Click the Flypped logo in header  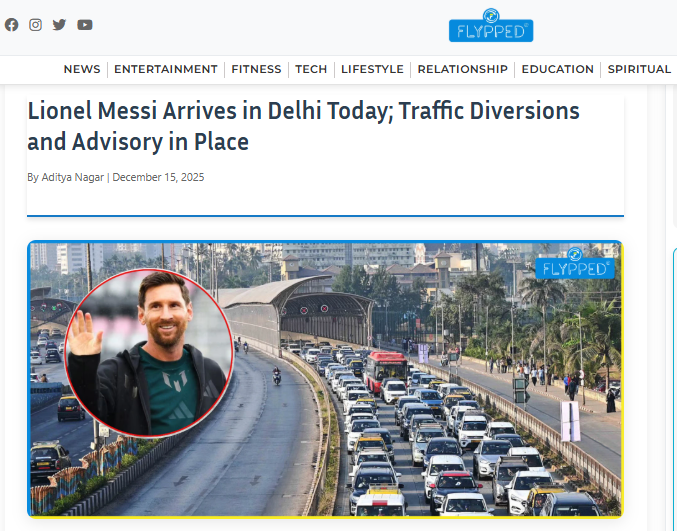click(491, 25)
